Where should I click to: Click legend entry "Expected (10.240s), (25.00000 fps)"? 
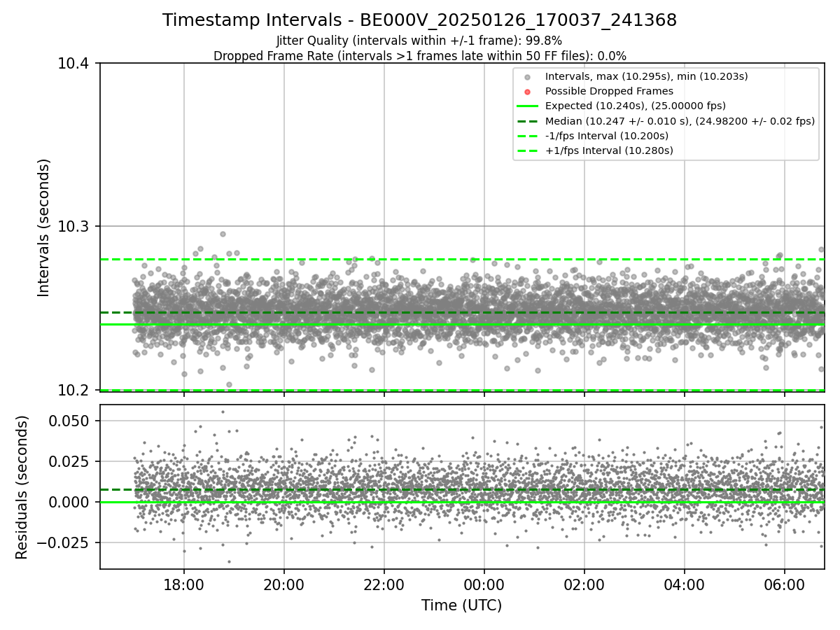635,106
